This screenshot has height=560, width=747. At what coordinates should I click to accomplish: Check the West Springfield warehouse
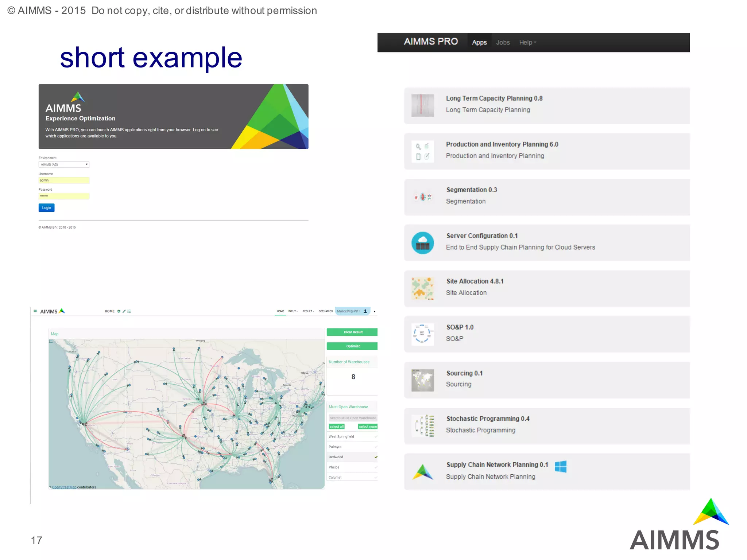(376, 436)
